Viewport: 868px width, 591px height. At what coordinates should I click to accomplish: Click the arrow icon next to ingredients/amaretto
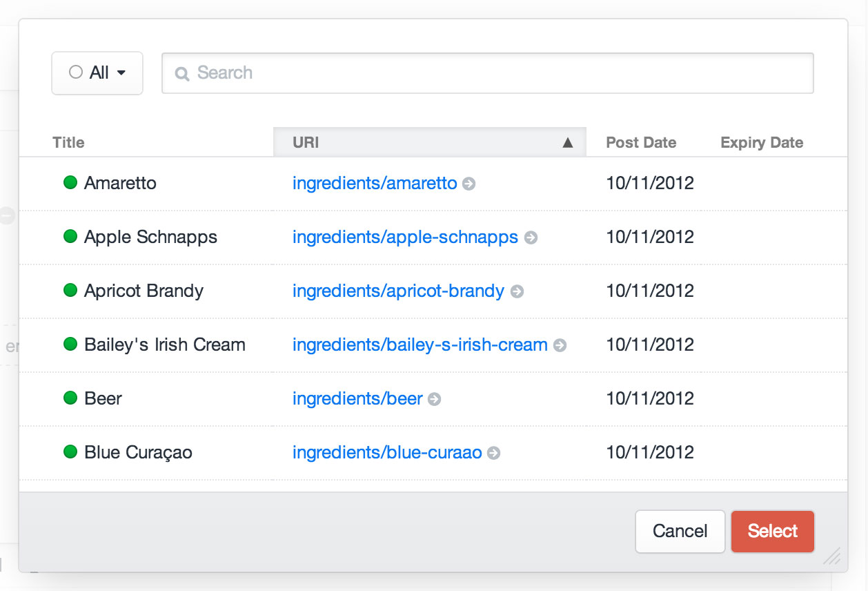point(468,184)
